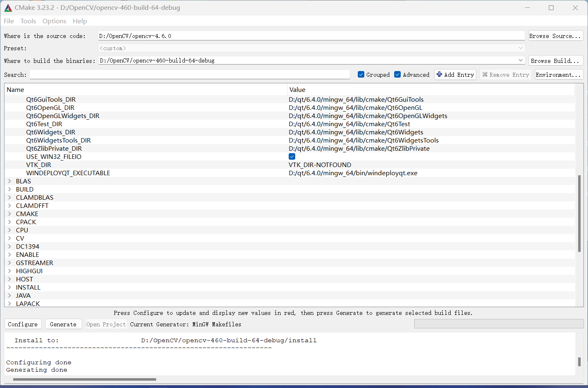Click the Environment button
This screenshot has width=588, height=388.
pyautogui.click(x=559, y=74)
